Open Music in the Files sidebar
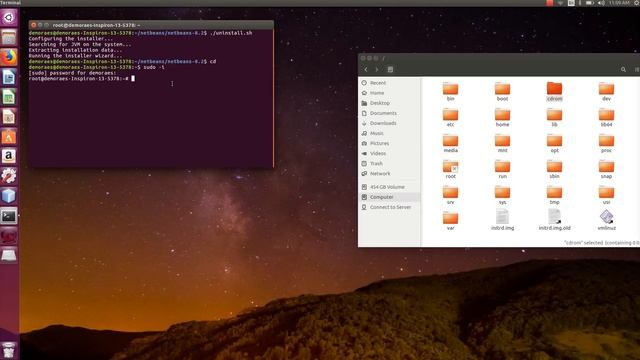640x360 pixels. [x=389, y=133]
